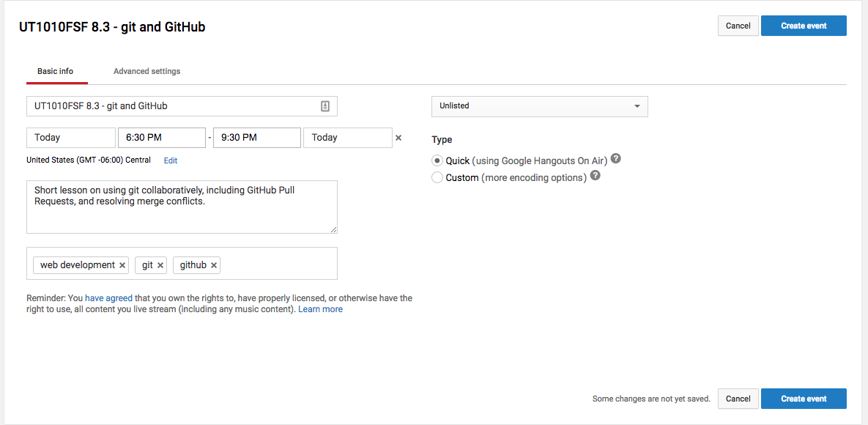This screenshot has height=425, width=868.
Task: Open the Learn more link
Action: pyautogui.click(x=320, y=309)
